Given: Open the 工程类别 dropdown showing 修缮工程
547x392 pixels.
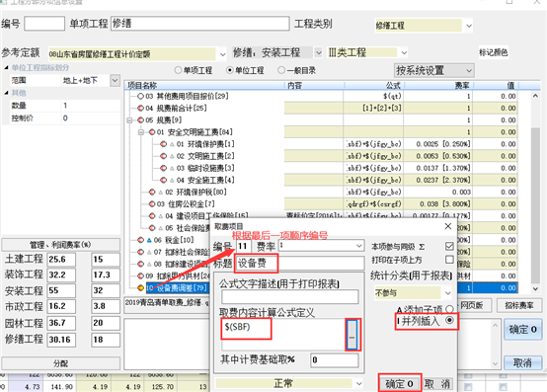Looking at the screenshot, I should (x=469, y=26).
